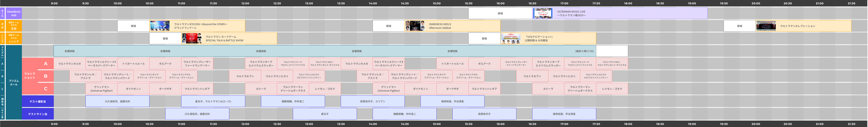The image size is (868, 127).
Task: Click the Kanadevia Hall venue label
Action: tap(14, 13)
